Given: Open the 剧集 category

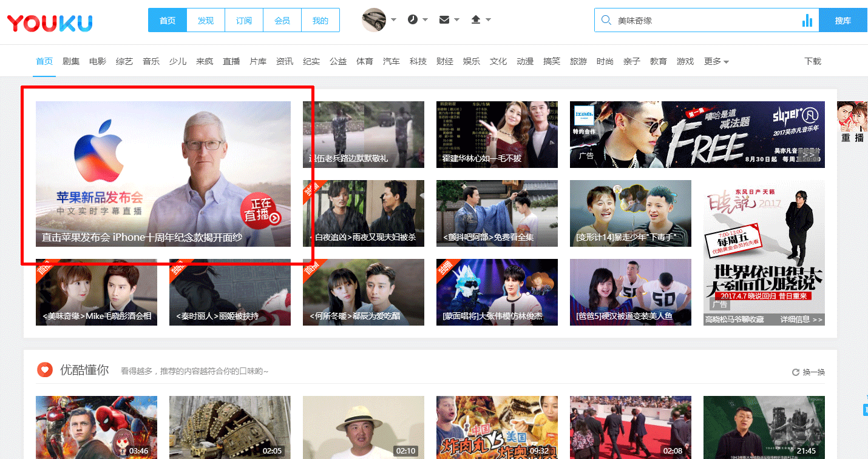Looking at the screenshot, I should (x=71, y=61).
